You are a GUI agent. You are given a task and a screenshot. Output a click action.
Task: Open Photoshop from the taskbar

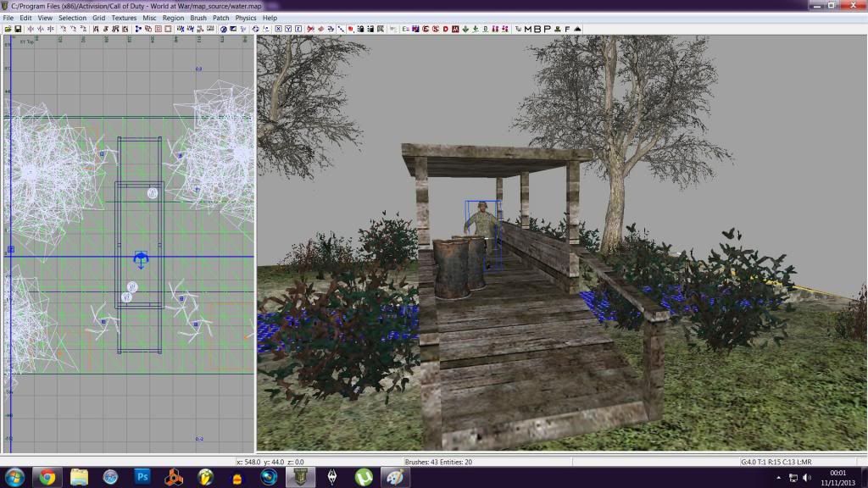tap(142, 477)
